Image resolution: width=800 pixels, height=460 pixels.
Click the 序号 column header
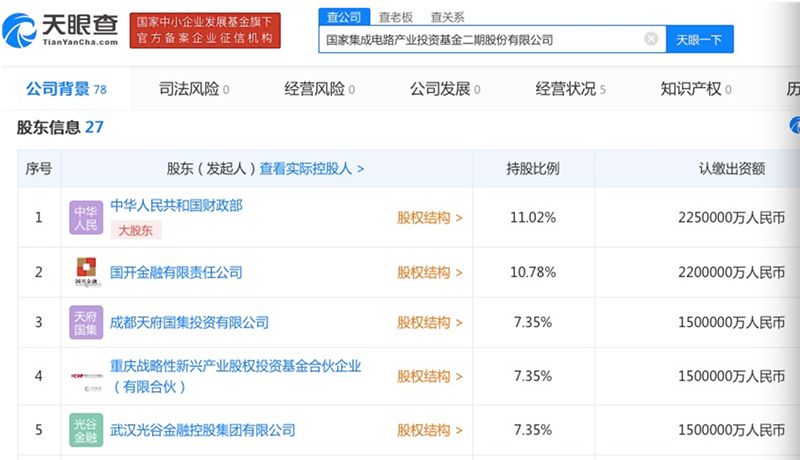click(39, 168)
